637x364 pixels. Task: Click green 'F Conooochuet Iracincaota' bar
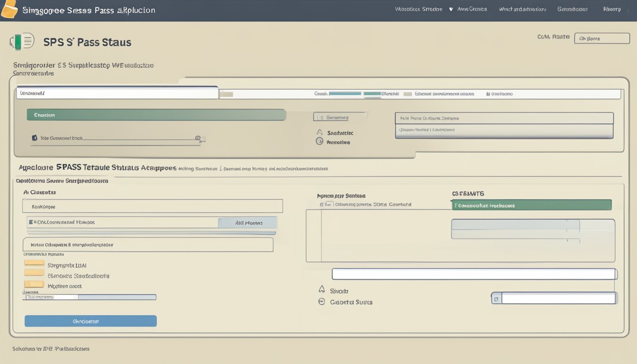[531, 205]
